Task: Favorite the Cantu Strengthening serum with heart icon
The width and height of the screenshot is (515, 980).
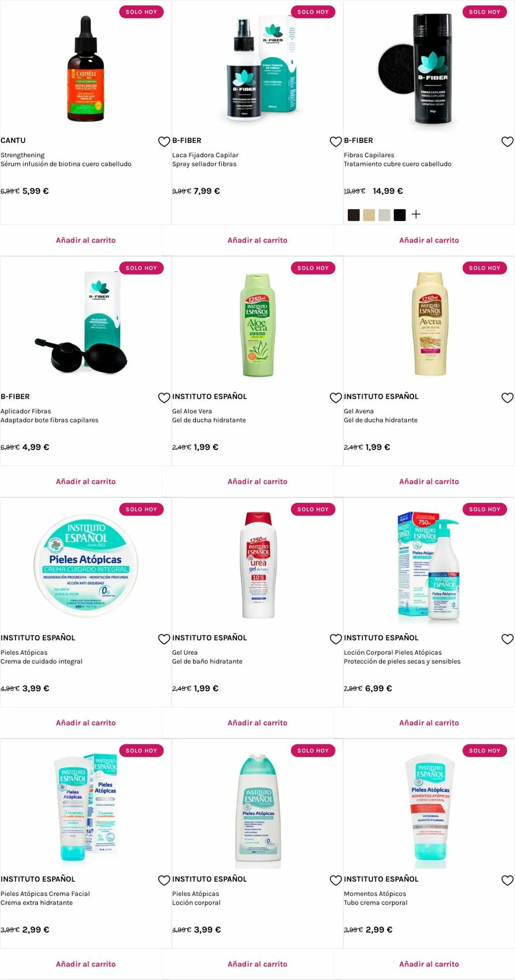Action: pos(164,142)
